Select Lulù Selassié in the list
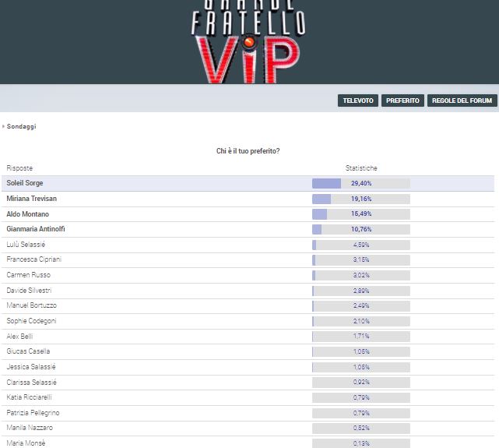This screenshot has width=499, height=448. pyautogui.click(x=26, y=245)
